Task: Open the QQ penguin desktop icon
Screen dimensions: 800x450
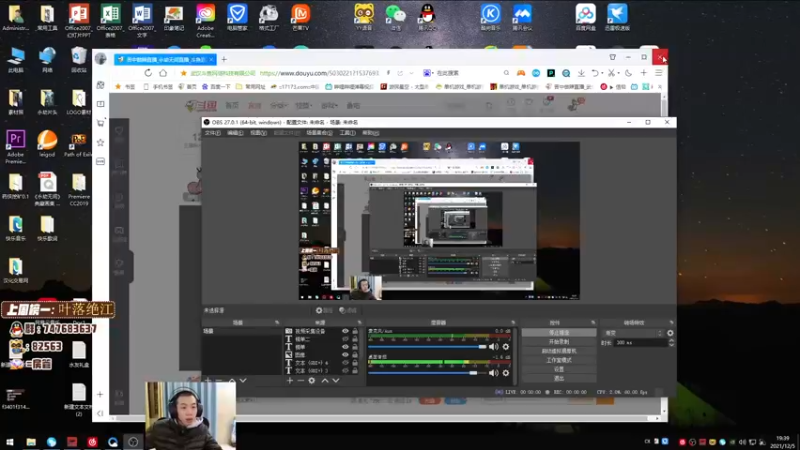Action: point(427,17)
